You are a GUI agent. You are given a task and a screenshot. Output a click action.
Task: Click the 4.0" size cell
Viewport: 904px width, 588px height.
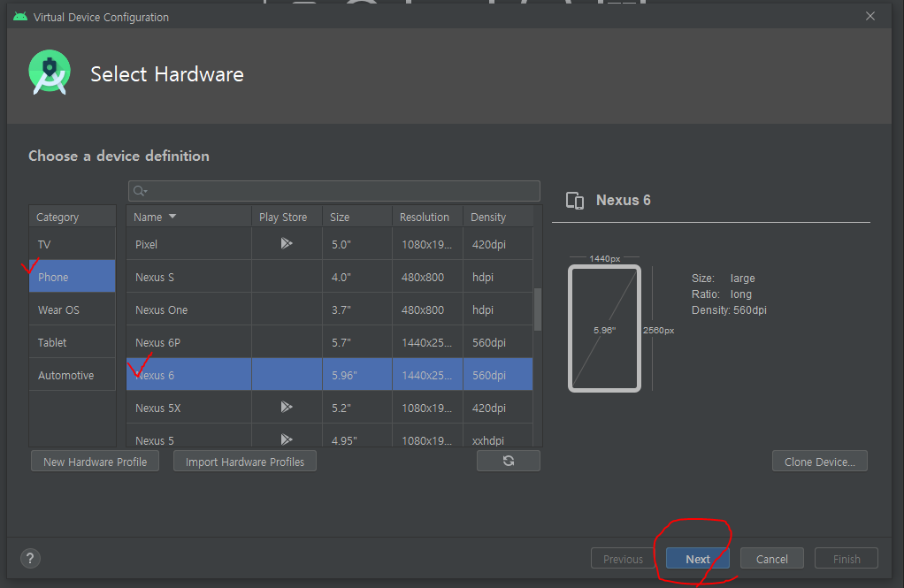357,277
